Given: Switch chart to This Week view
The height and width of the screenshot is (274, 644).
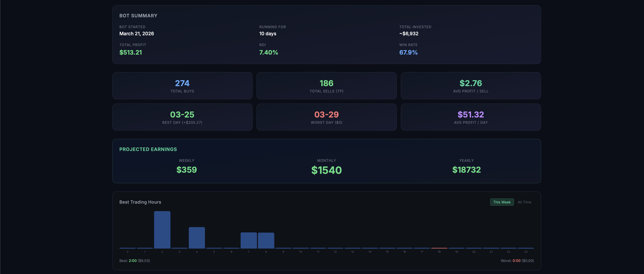Looking at the screenshot, I should 502,202.
